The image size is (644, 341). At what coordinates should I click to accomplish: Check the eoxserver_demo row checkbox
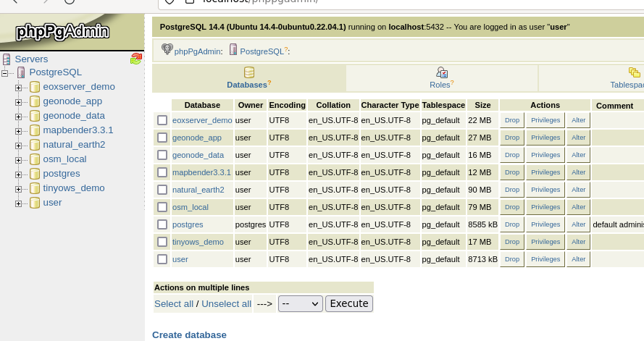[x=162, y=120]
